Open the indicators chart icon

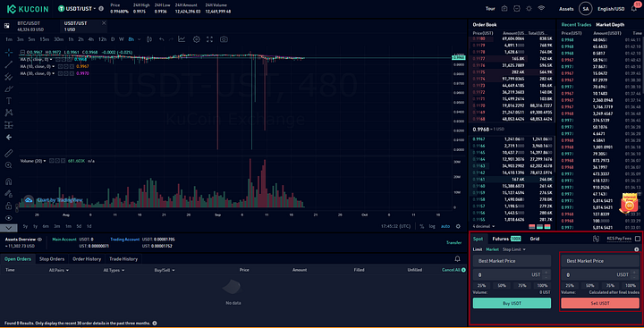coord(182,39)
